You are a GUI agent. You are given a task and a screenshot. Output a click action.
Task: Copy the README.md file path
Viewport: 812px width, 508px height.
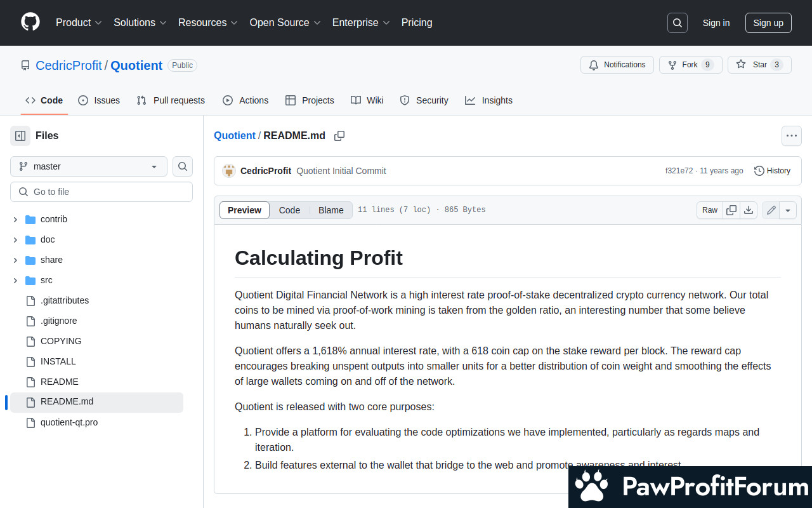coord(339,136)
